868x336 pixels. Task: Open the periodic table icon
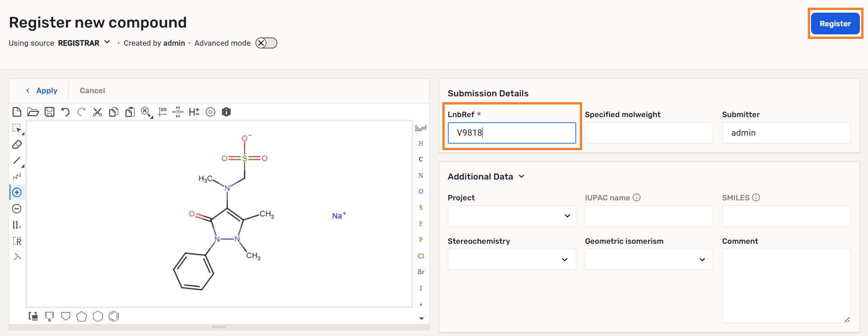(421, 128)
